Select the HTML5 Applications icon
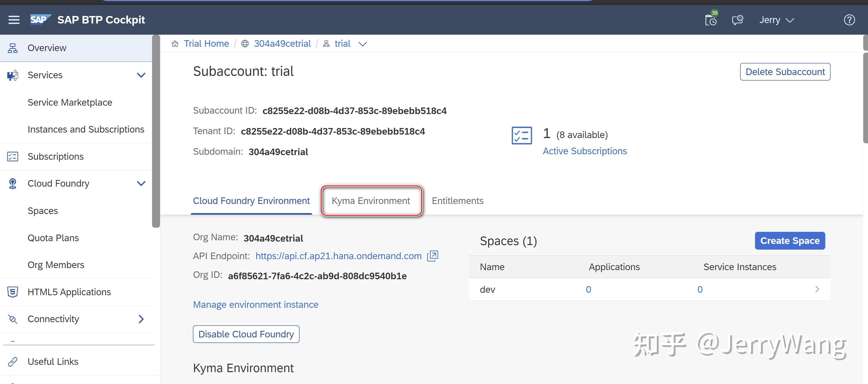The width and height of the screenshot is (868, 384). tap(13, 292)
